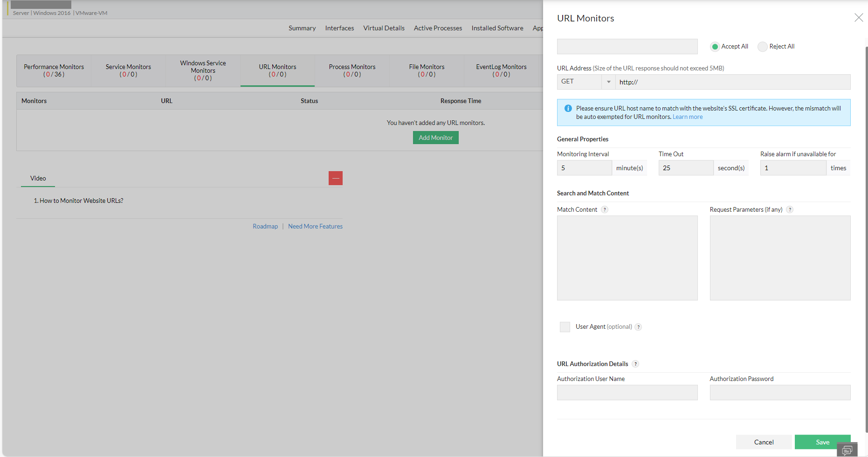Open the Request Parameters help icon
The height and width of the screenshot is (457, 868).
(x=790, y=209)
